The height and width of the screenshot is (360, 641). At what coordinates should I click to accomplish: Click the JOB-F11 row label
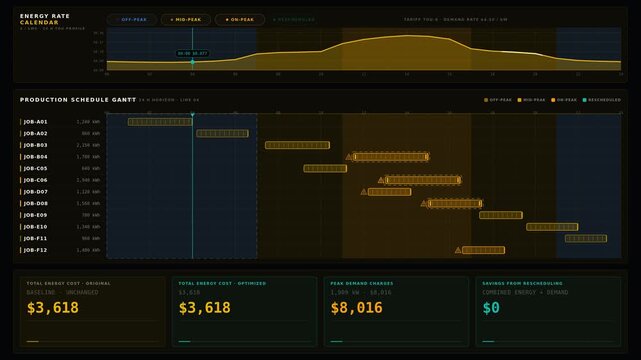point(35,239)
